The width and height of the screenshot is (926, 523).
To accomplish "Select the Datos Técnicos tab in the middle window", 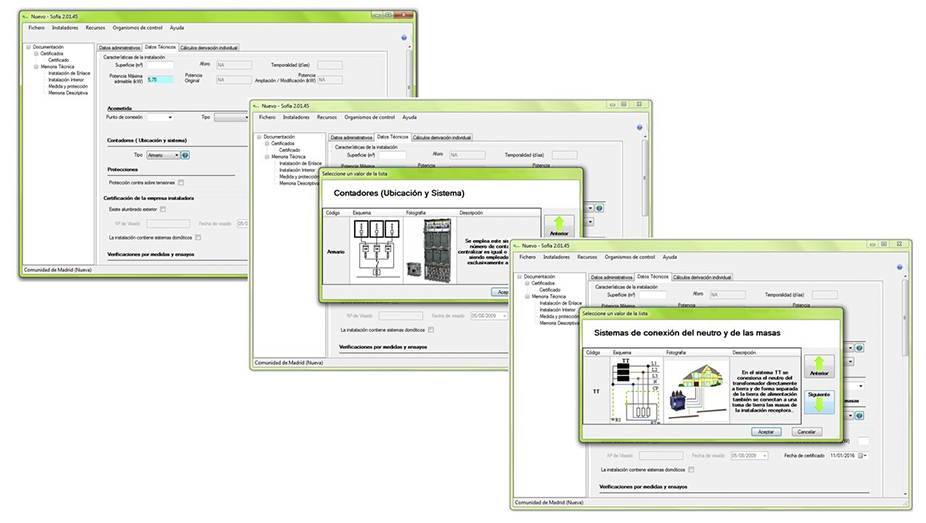I will point(392,137).
